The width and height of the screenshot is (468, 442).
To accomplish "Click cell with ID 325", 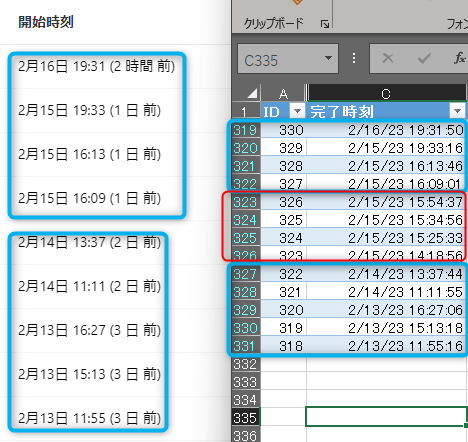I will [283, 220].
